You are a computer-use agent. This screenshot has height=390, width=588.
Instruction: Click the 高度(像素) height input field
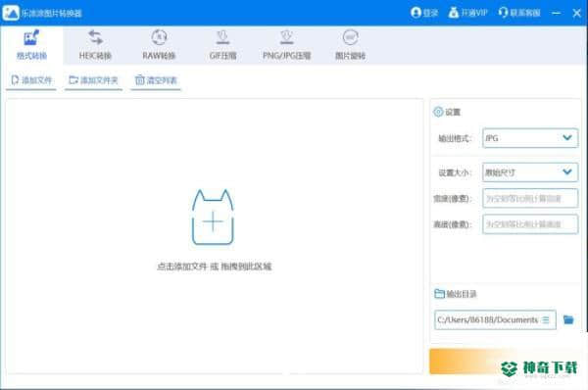click(x=530, y=224)
